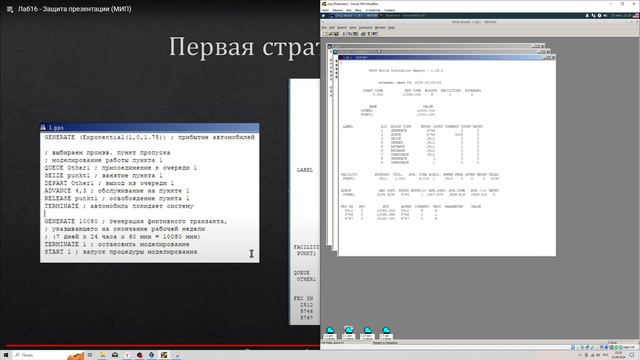Restore the third minimized window icon in GPSS workspace
This screenshot has height=360, width=640.
367,333
